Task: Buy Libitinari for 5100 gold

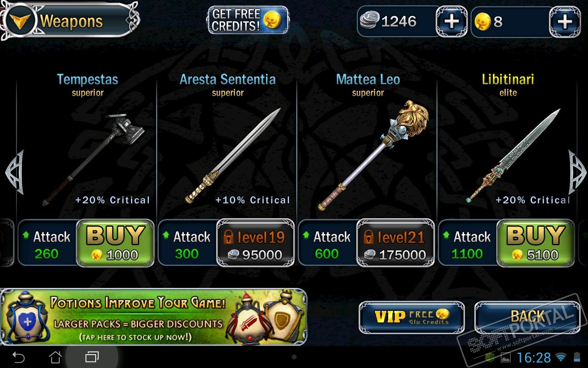Action: [x=536, y=242]
